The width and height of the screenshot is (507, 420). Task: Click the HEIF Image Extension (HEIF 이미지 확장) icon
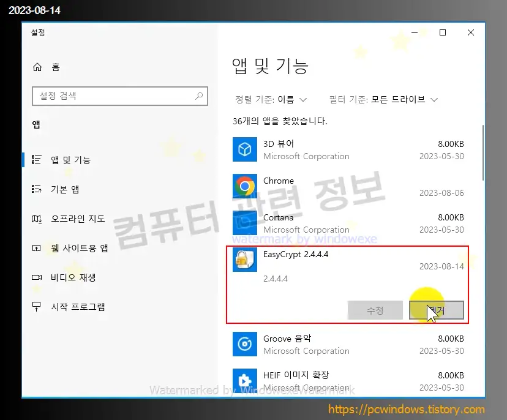click(x=245, y=381)
